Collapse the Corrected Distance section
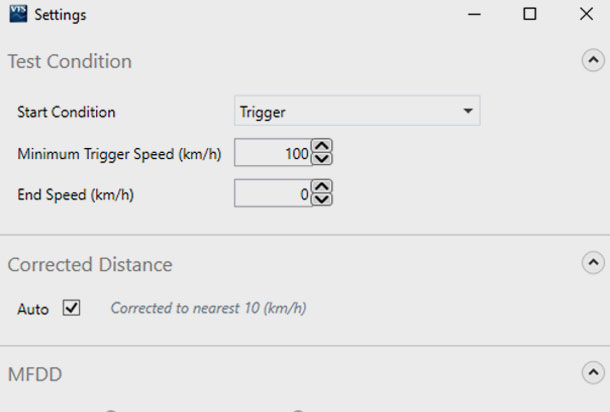 592,263
